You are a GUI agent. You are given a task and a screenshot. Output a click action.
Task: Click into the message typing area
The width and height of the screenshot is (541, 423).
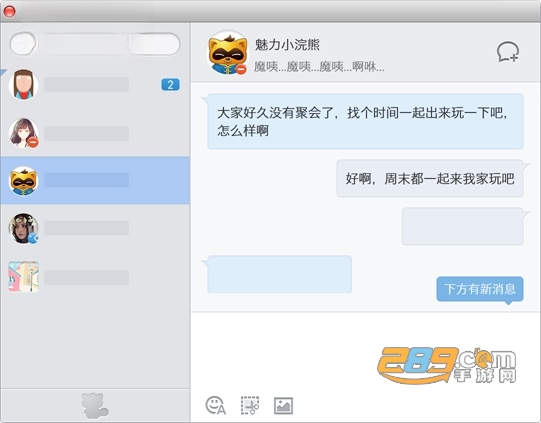(365, 352)
